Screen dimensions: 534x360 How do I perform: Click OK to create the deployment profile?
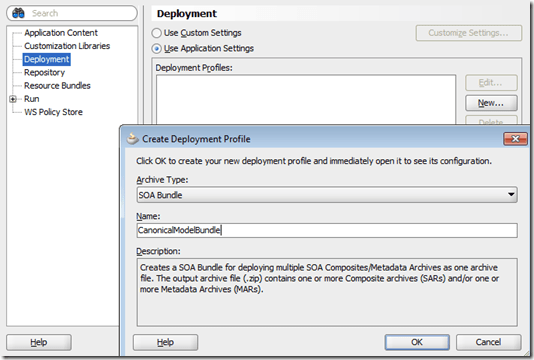click(x=417, y=342)
